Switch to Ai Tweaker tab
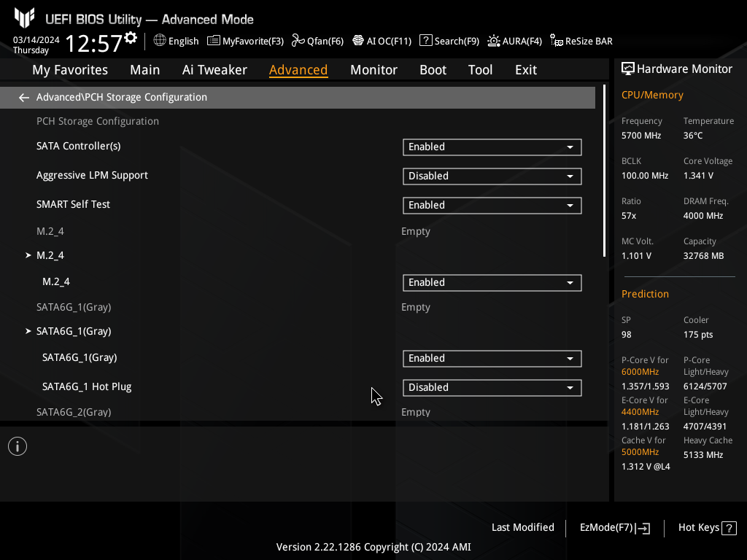The height and width of the screenshot is (560, 747). point(214,70)
